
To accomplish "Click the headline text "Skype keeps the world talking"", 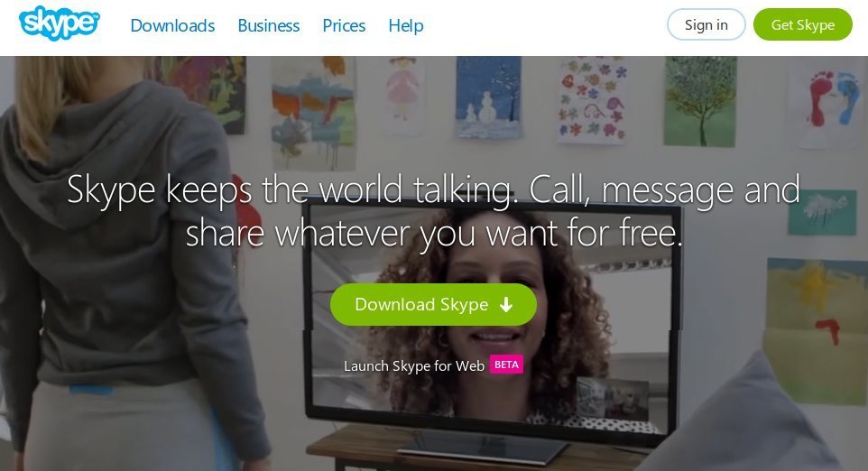I will coord(291,189).
